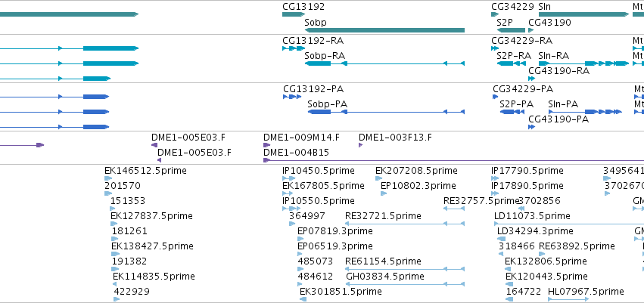Viewport: 644px width, 303px height.
Task: Select the Sobp gene bar
Action: click(x=384, y=30)
